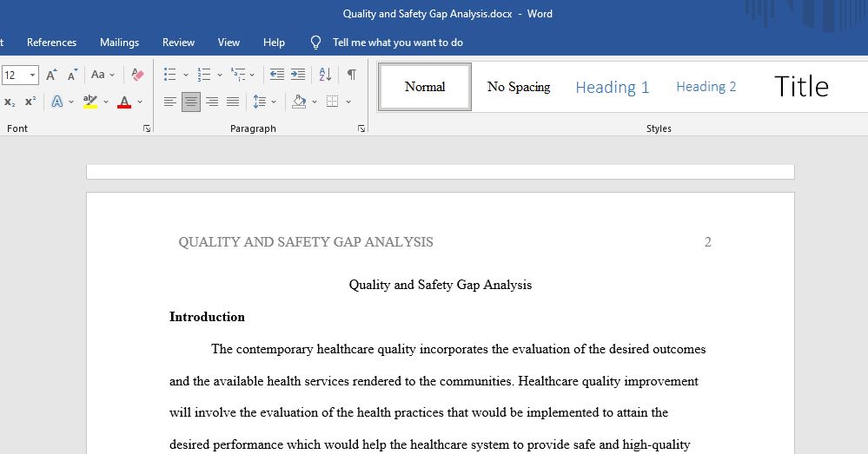868x454 pixels.
Task: Click header text QUALITY AND SAFETY GAP ANALYSIS
Action: coord(306,241)
